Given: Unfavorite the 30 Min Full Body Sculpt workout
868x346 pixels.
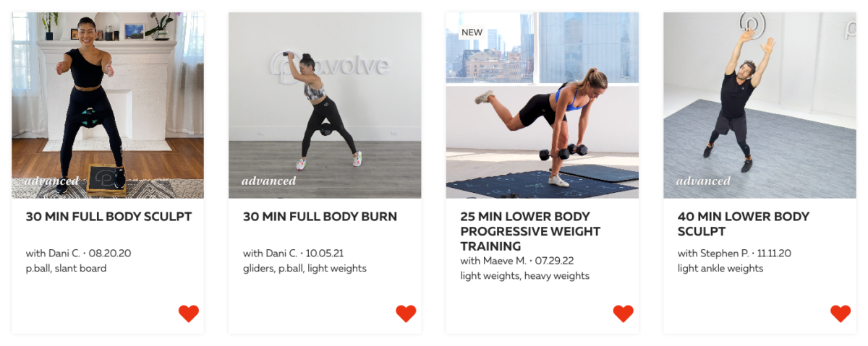Looking at the screenshot, I should coord(189,313).
